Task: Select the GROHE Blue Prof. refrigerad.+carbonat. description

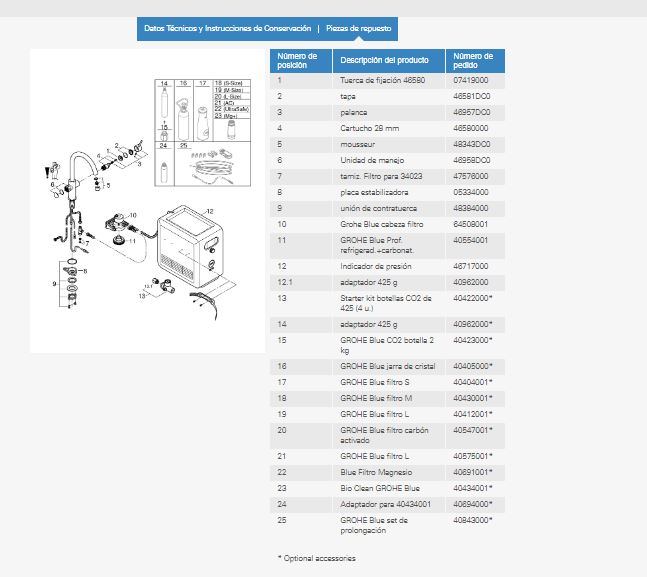Action: [x=377, y=246]
